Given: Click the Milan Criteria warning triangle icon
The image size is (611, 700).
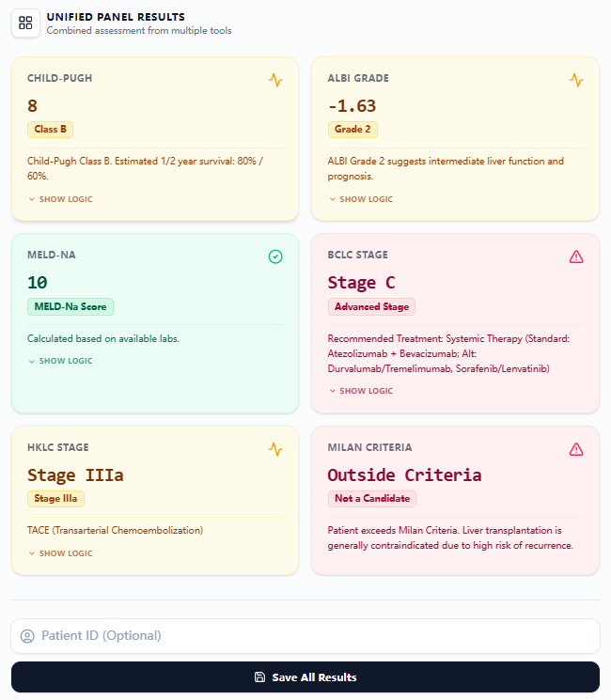Looking at the screenshot, I should (x=576, y=449).
